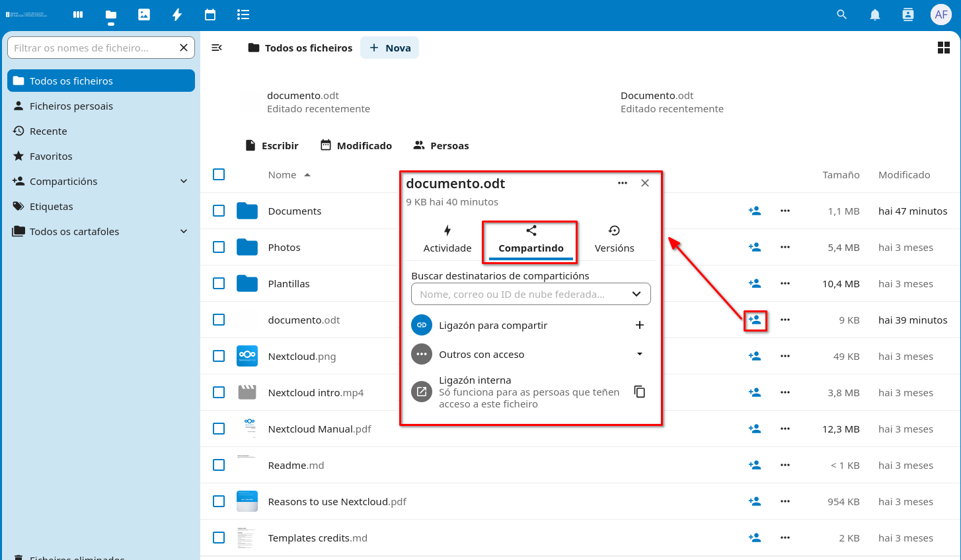This screenshot has height=560, width=961.
Task: Switch to grid view icon
Action: pyautogui.click(x=944, y=48)
